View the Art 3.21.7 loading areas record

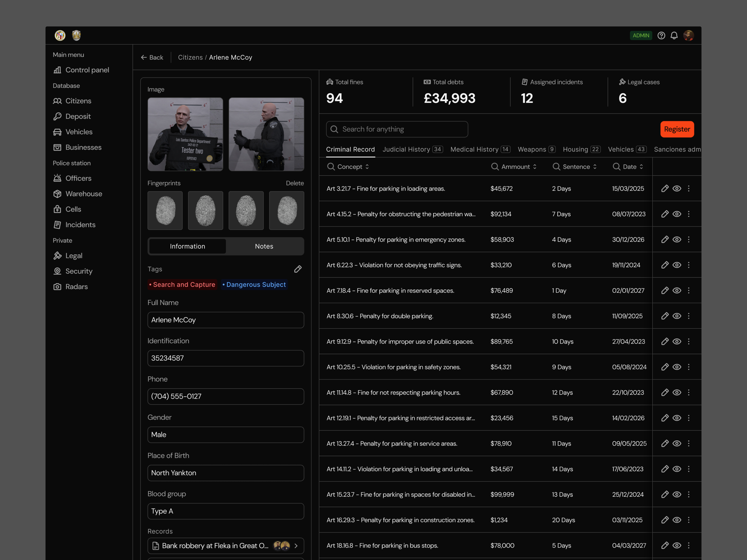(x=677, y=188)
